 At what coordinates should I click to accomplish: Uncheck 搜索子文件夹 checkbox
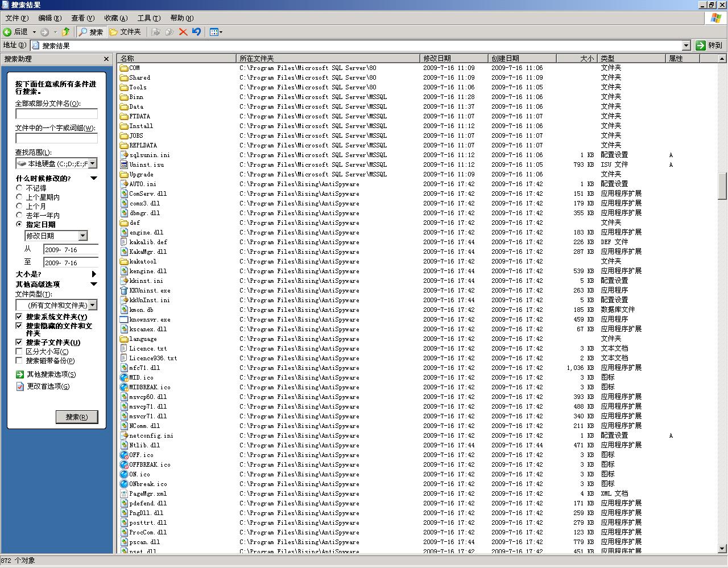pos(19,343)
